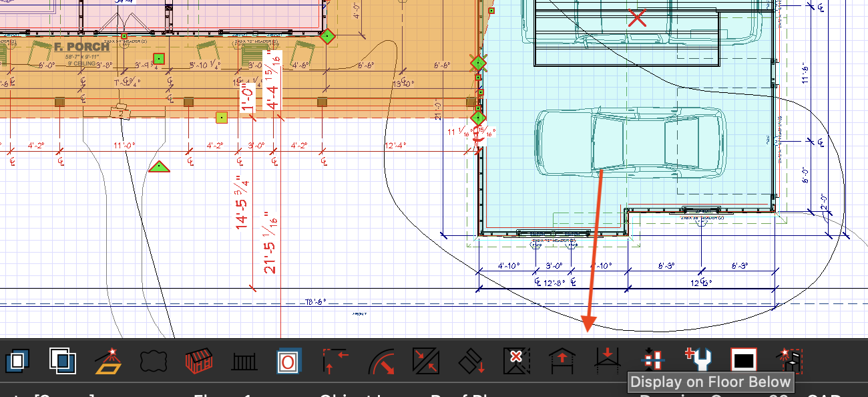This screenshot has width=868, height=397.
Task: Click the square with diagonal arrows icon
Action: pyautogui.click(x=425, y=361)
